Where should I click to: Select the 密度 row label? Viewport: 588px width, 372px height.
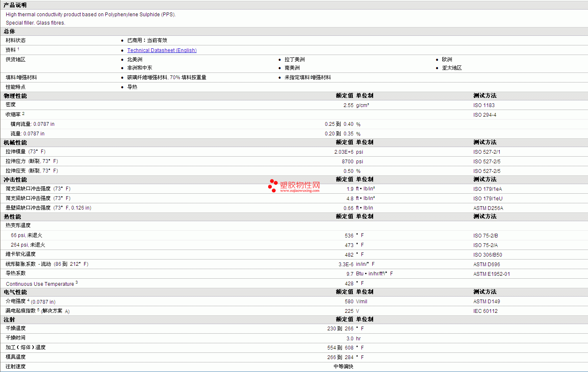tap(10, 105)
